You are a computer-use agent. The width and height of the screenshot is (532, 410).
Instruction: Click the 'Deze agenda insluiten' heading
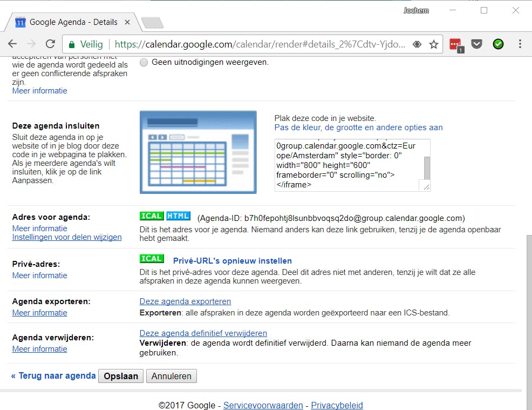56,126
